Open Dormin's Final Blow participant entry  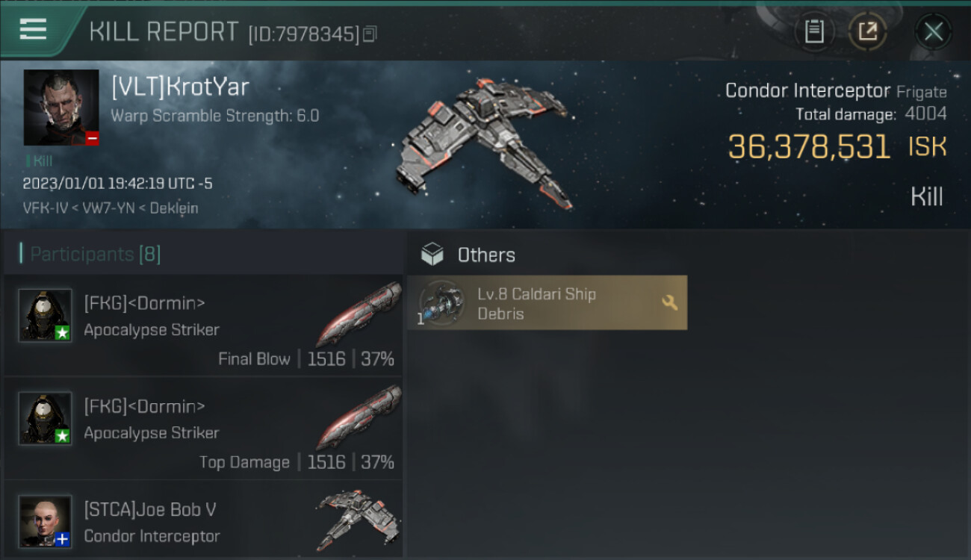[x=203, y=325]
